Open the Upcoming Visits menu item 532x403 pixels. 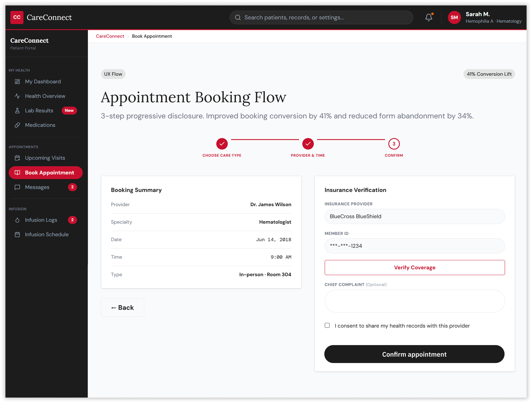pos(45,158)
